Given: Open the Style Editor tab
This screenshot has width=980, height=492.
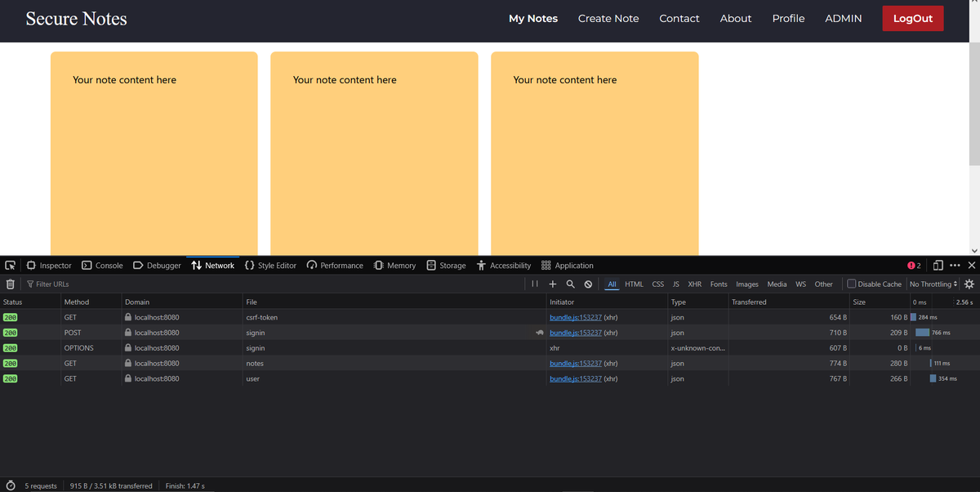Looking at the screenshot, I should point(270,266).
